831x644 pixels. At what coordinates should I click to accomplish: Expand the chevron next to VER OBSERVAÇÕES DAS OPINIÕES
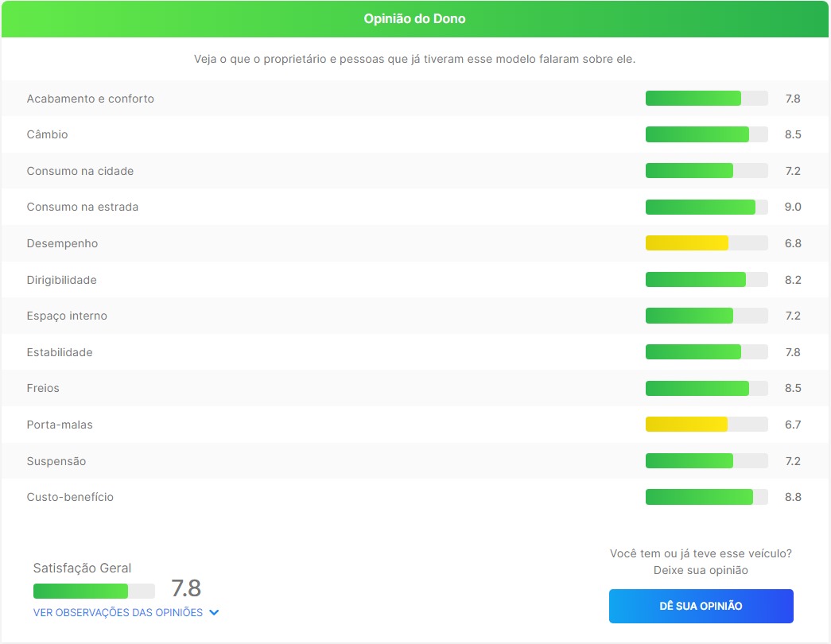pyautogui.click(x=214, y=612)
